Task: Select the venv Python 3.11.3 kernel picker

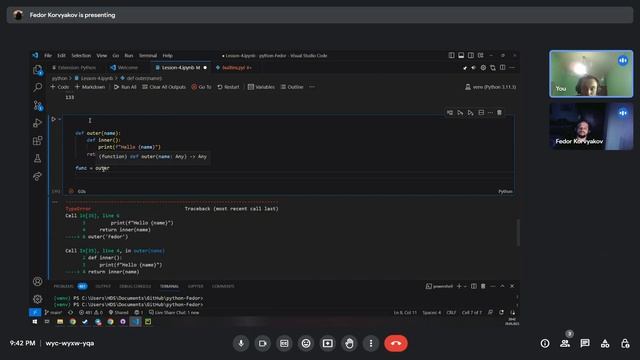Action: pos(490,87)
